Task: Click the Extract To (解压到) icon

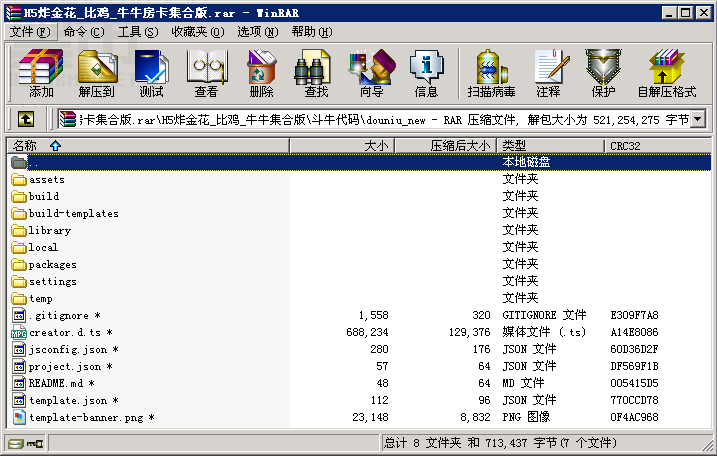Action: (x=96, y=73)
